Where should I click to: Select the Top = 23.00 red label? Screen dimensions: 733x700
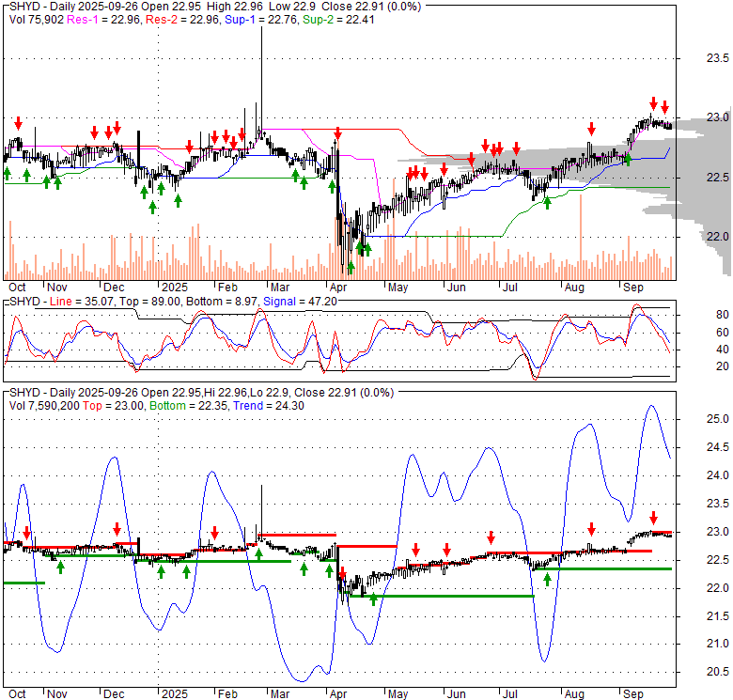click(x=113, y=406)
